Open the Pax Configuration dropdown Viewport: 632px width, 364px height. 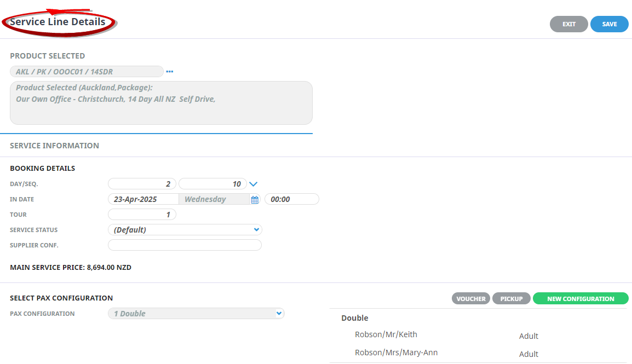pos(196,314)
